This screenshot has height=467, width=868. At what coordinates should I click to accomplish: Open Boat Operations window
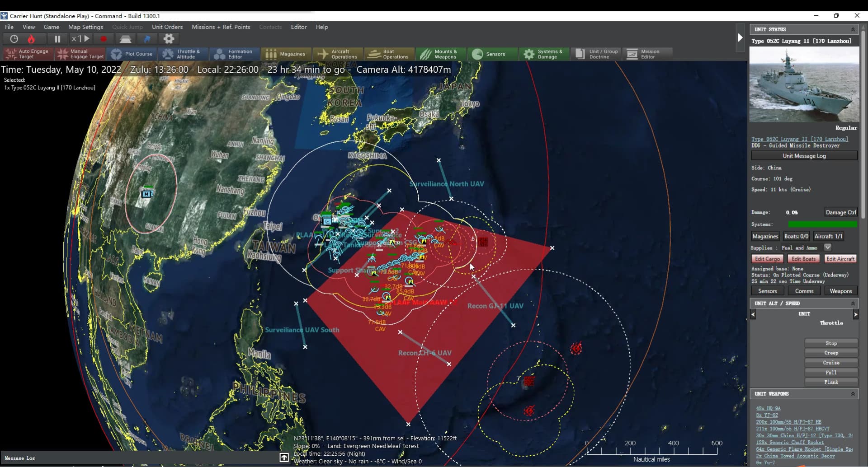coord(389,54)
